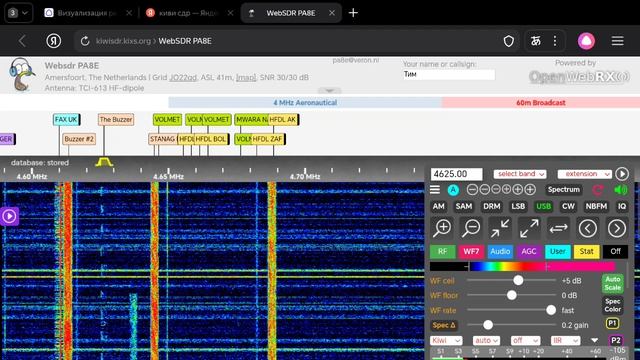Zoom out the waterfall with magnifier minus

(x=471, y=228)
